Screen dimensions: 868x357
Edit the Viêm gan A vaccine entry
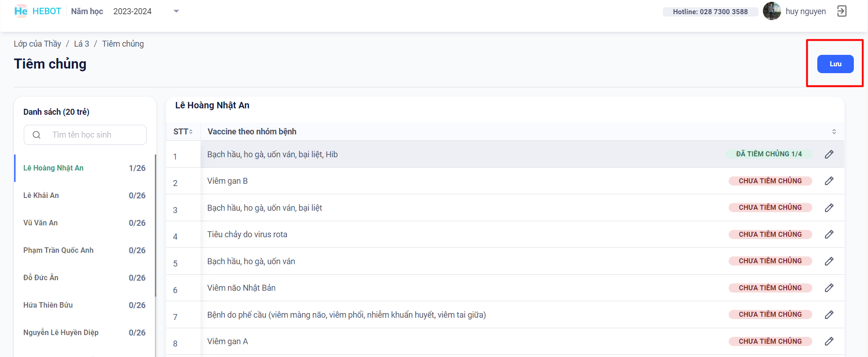point(829,341)
